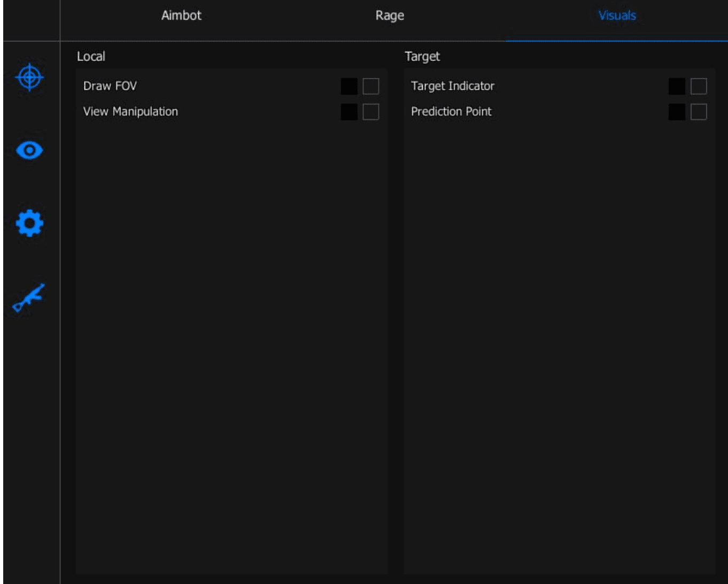Open the Draw FOV color swatch
The height and width of the screenshot is (584, 728).
(x=349, y=86)
